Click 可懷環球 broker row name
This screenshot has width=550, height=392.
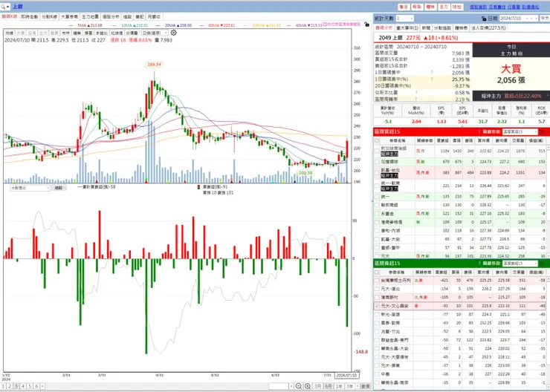point(389,162)
